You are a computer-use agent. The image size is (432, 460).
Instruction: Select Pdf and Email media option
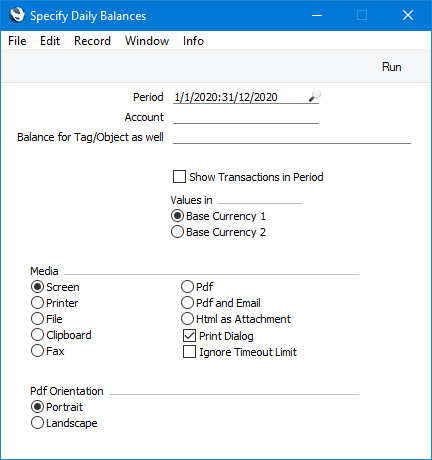tap(187, 303)
